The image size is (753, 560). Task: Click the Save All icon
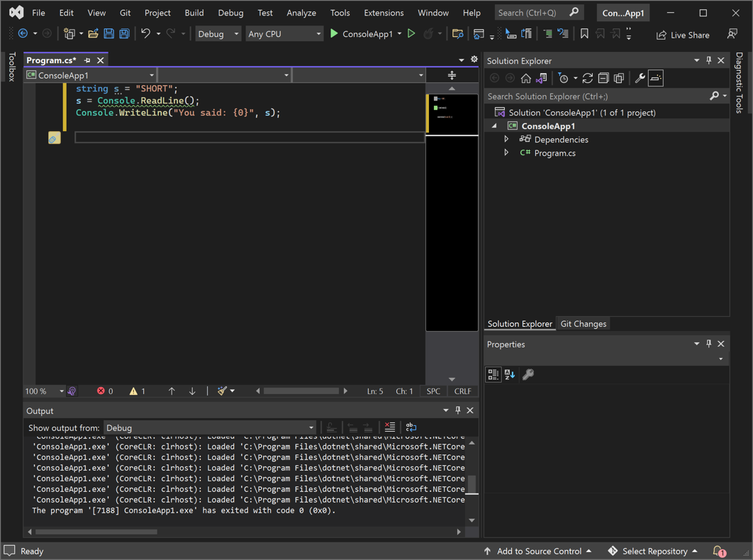pyautogui.click(x=124, y=33)
